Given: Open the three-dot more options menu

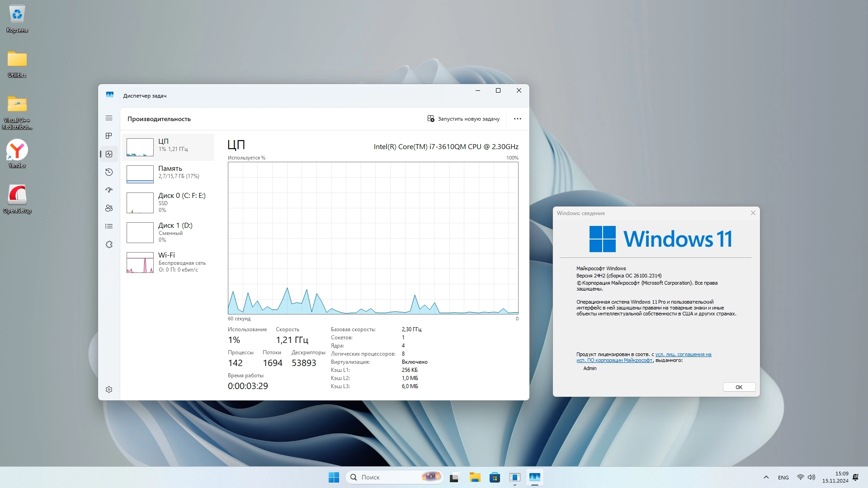Looking at the screenshot, I should point(518,119).
